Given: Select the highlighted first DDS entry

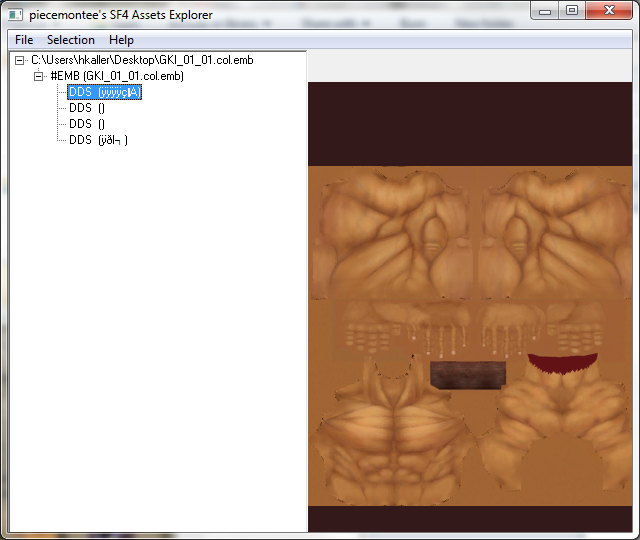Looking at the screenshot, I should pyautogui.click(x=104, y=92).
